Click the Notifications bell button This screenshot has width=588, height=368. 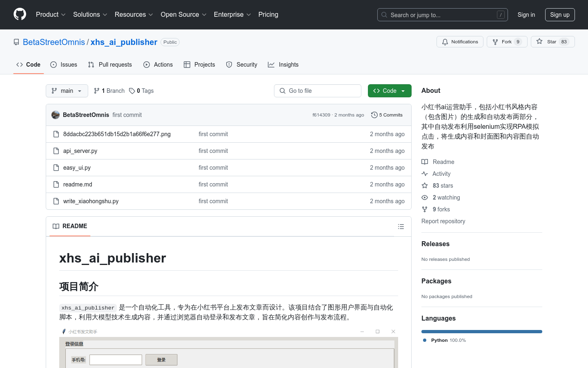(x=460, y=42)
